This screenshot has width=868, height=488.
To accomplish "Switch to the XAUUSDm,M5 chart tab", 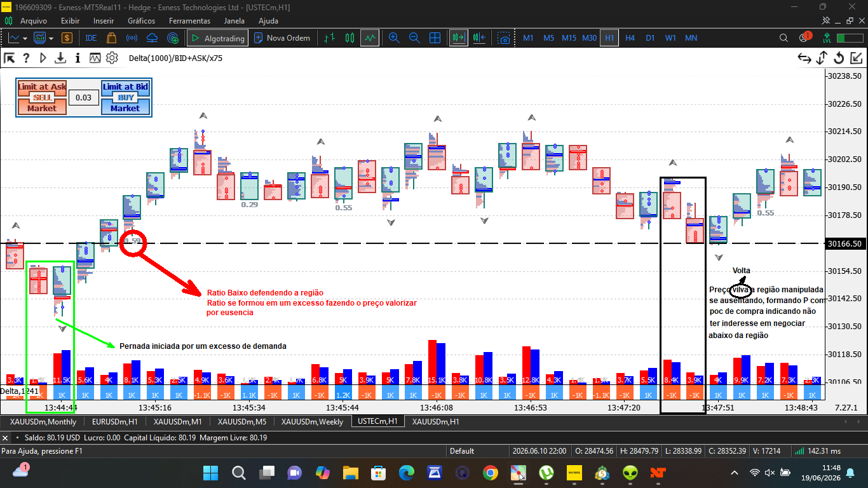I will click(x=242, y=421).
